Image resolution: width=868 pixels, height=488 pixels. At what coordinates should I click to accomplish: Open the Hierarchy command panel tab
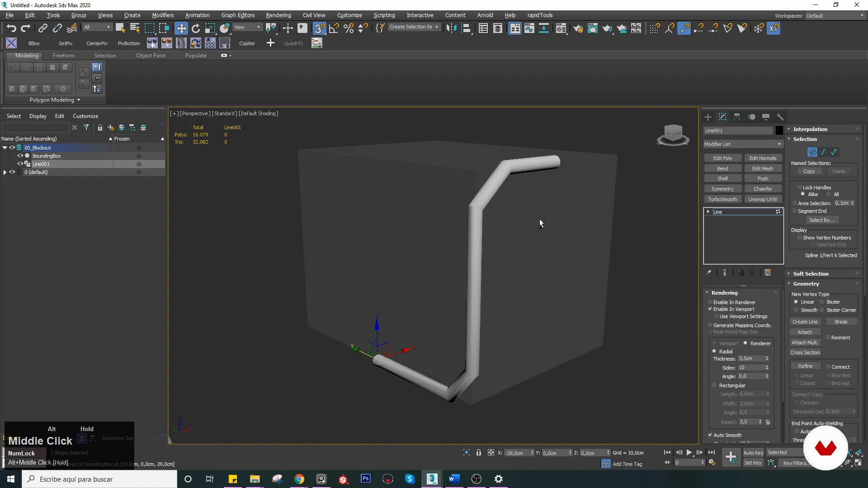pos(737,117)
